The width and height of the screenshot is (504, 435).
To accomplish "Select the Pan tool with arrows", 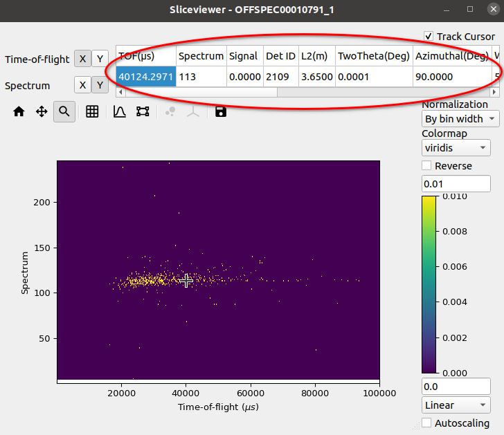I will coord(42,111).
